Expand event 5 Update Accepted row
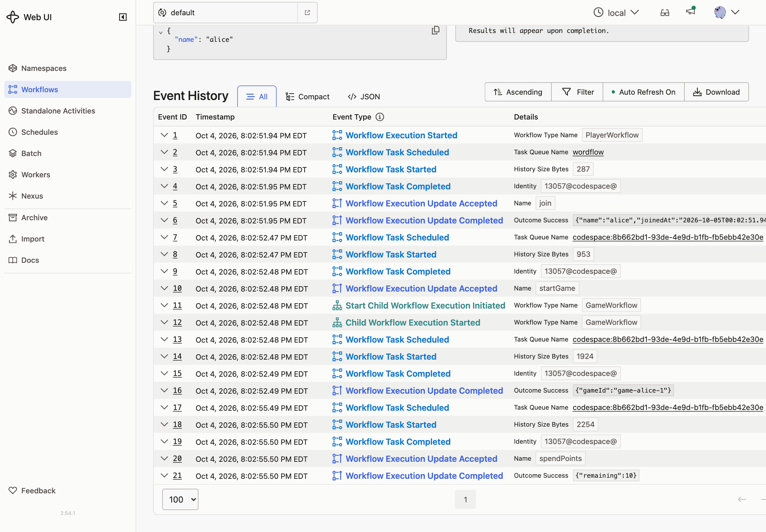The image size is (766, 532). (x=164, y=203)
